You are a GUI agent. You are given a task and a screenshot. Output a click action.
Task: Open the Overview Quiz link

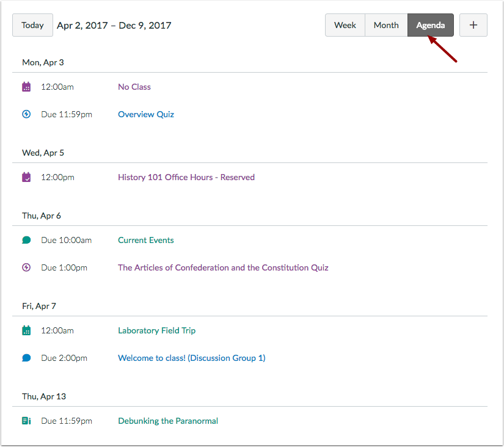146,114
